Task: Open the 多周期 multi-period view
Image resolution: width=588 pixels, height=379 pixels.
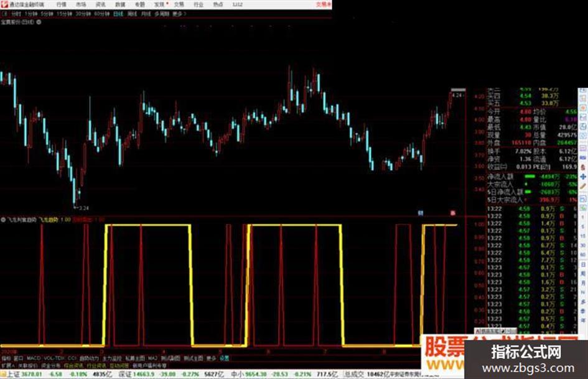Action: 162,14
